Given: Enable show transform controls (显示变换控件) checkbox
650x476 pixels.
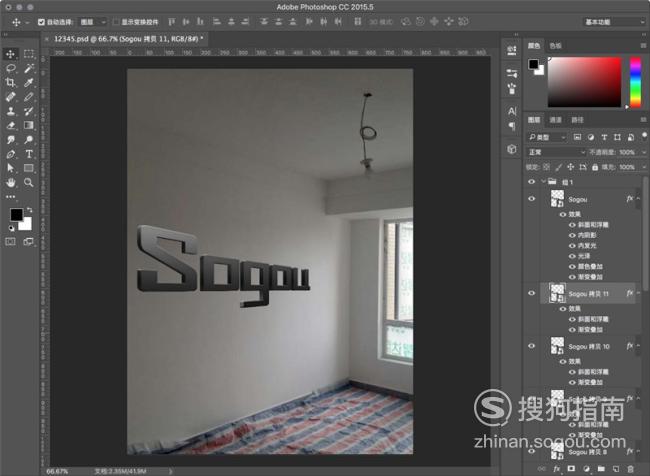Looking at the screenshot, I should pos(116,22).
